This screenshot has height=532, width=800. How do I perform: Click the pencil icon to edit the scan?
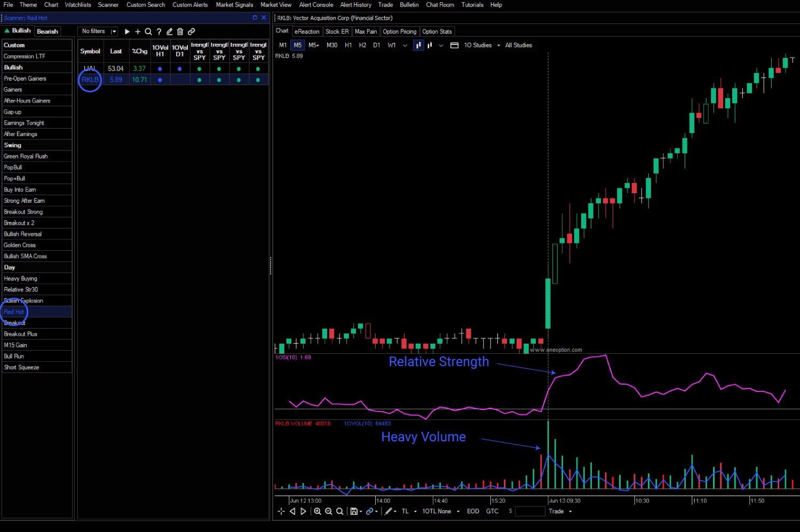coord(169,31)
